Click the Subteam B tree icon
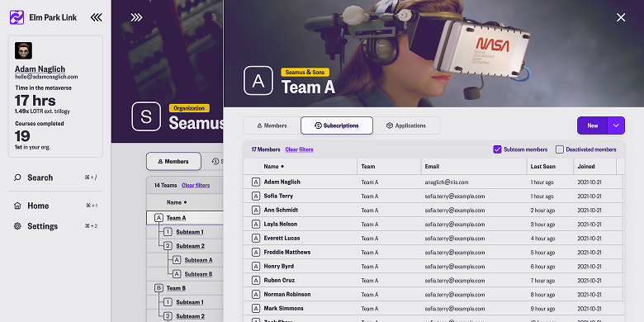644x322 pixels. coord(177,274)
